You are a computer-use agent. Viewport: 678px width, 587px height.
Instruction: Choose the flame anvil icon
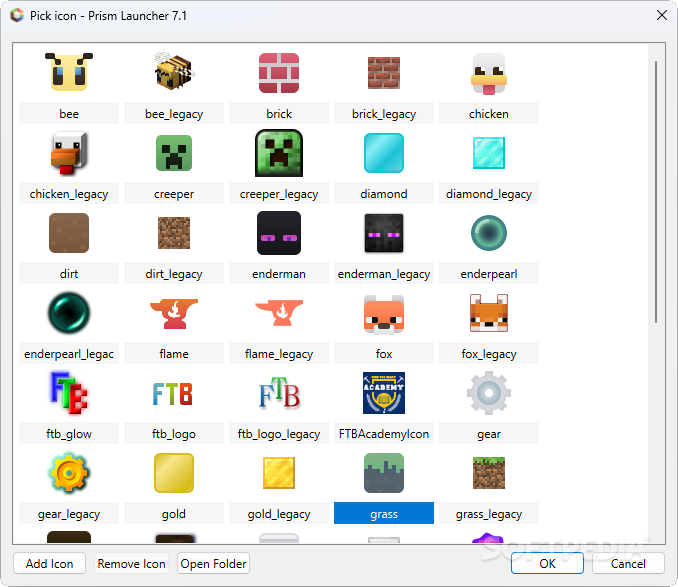coord(174,313)
